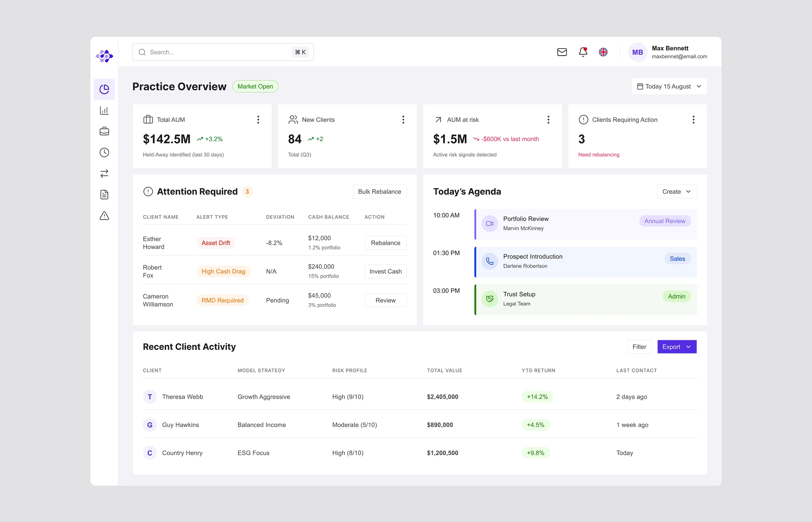The image size is (812, 522).
Task: Check notifications via the bell icon
Action: 583,52
